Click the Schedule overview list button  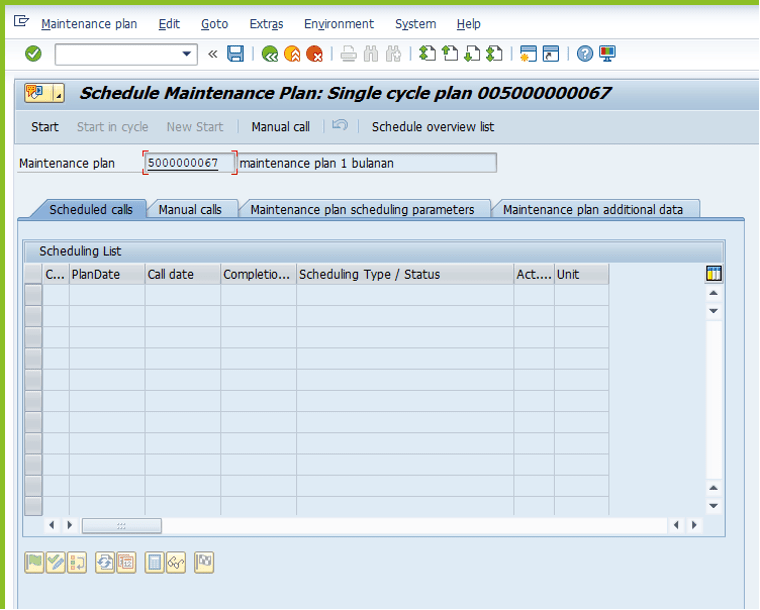(x=433, y=127)
